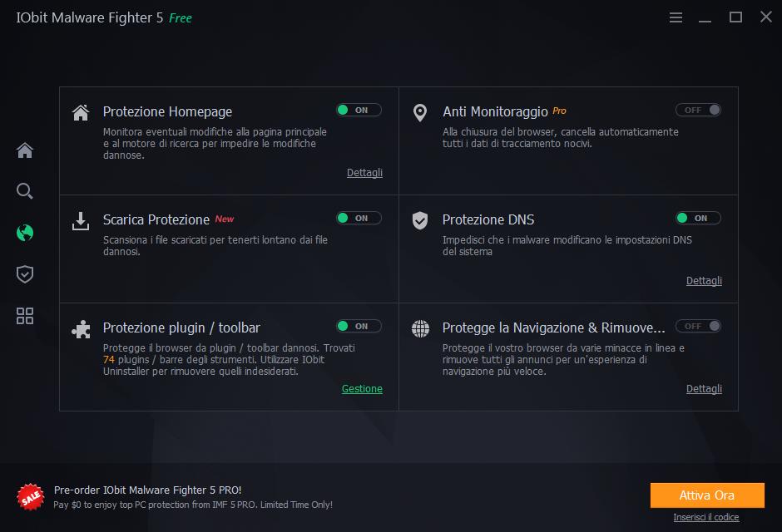Select the Browser Protect globe icon
The image size is (782, 532).
pos(25,234)
